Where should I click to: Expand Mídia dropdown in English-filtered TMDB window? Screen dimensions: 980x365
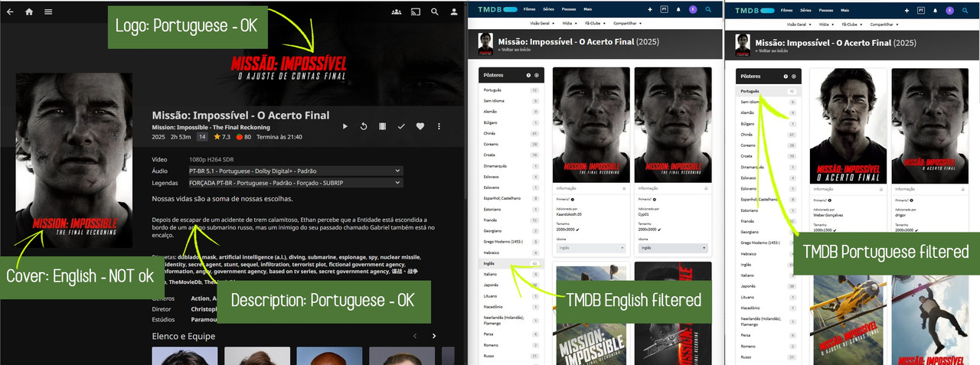click(x=570, y=24)
